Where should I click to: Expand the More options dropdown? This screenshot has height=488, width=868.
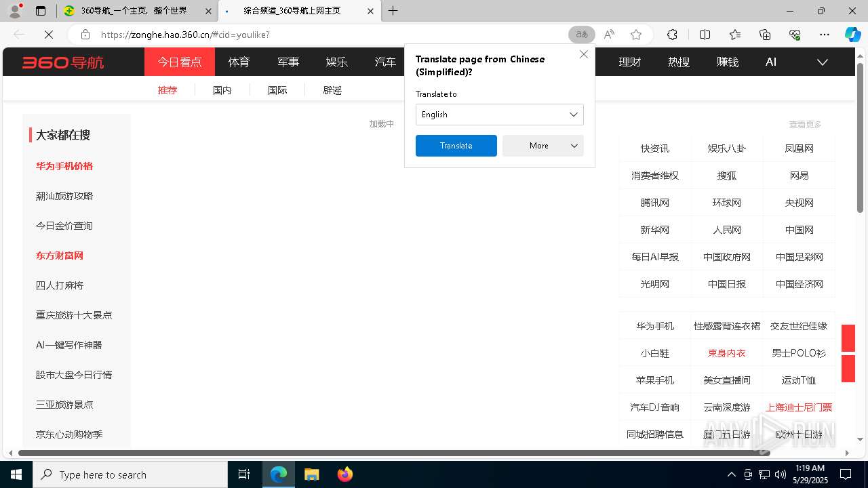click(543, 146)
